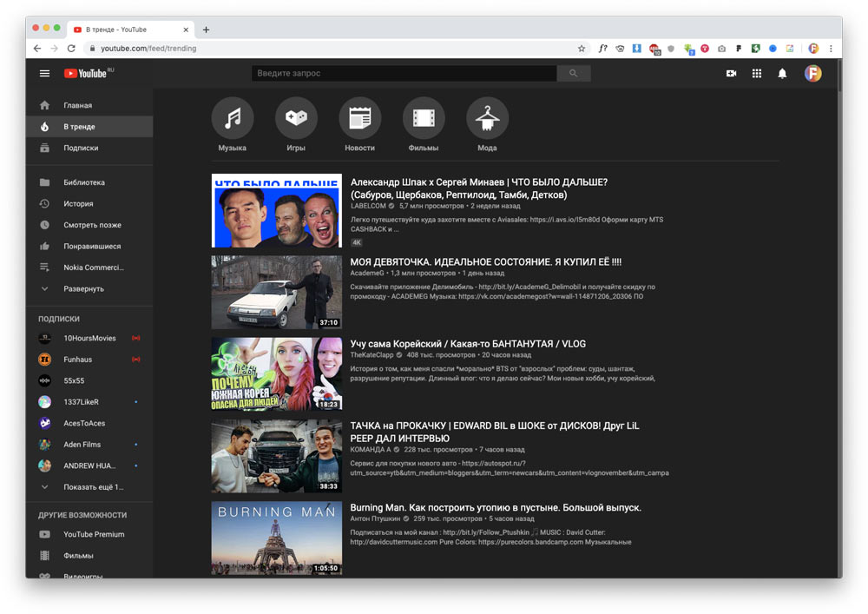The width and height of the screenshot is (868, 614).
Task: Open the AcademeG channel link
Action: [366, 273]
